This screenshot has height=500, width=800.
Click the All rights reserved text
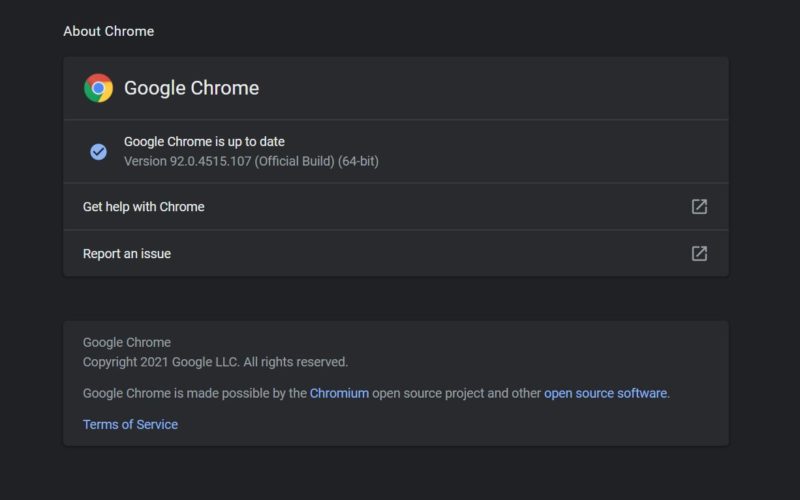coord(295,362)
